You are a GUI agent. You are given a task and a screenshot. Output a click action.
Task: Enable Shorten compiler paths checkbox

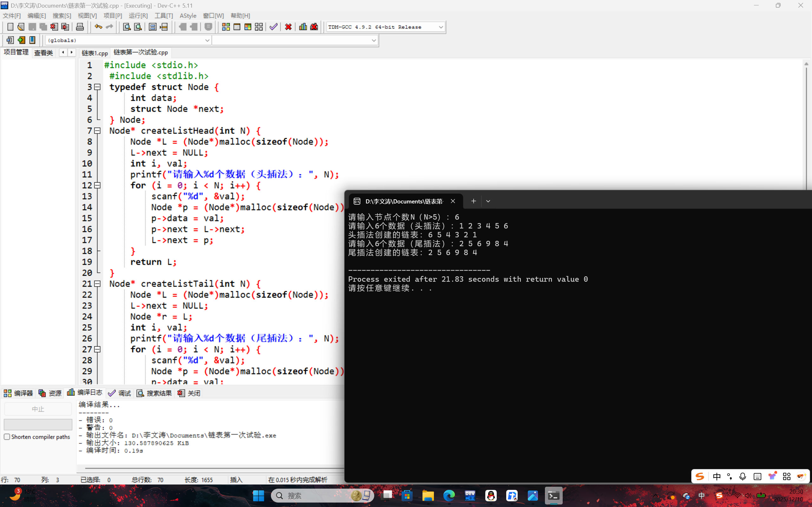(x=7, y=437)
